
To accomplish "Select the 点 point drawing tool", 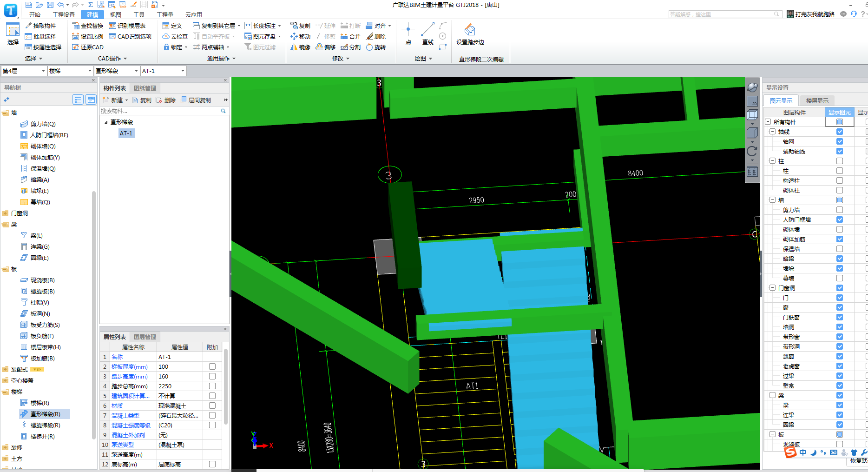I will pyautogui.click(x=408, y=33).
